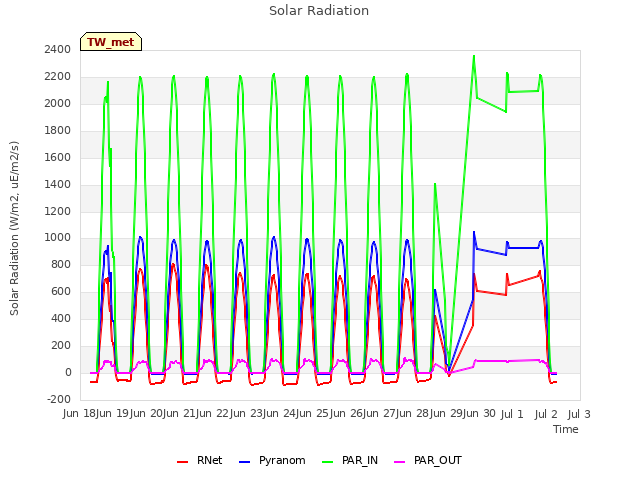Click the green PAR_IN legend swatch
The width and height of the screenshot is (640, 480).
(x=328, y=462)
